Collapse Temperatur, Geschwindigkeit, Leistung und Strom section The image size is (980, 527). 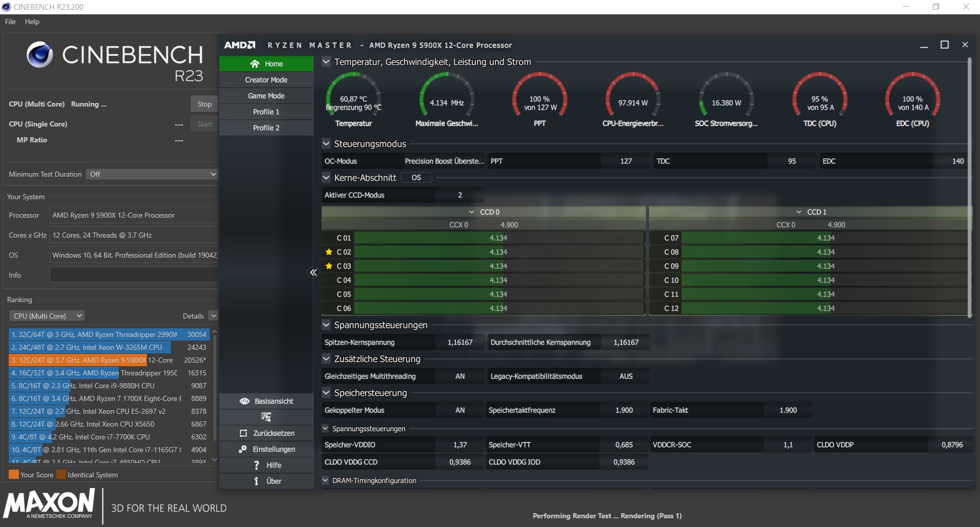pyautogui.click(x=326, y=62)
